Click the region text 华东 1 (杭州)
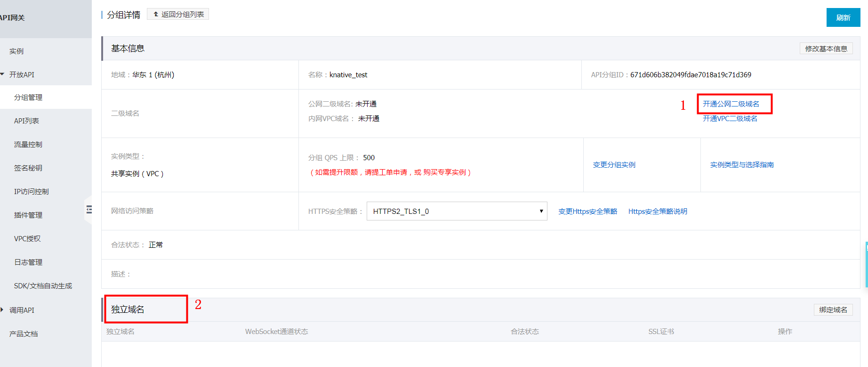This screenshot has height=367, width=868. point(153,74)
